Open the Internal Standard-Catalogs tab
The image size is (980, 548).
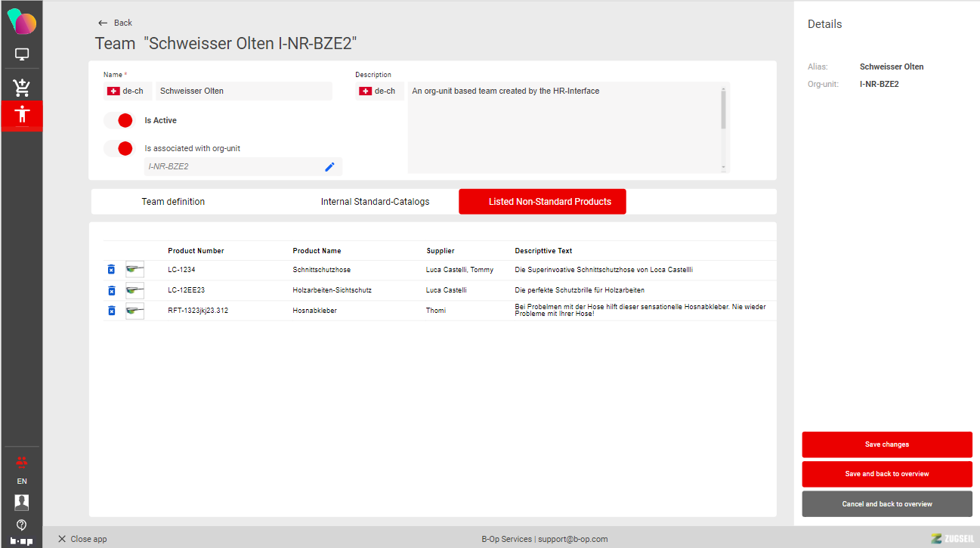point(375,202)
